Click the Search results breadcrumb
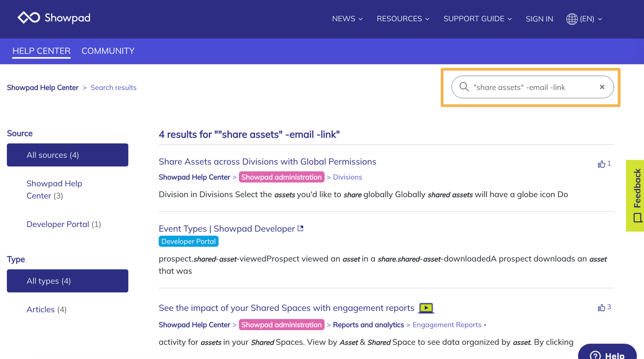This screenshot has width=644, height=359. [113, 87]
